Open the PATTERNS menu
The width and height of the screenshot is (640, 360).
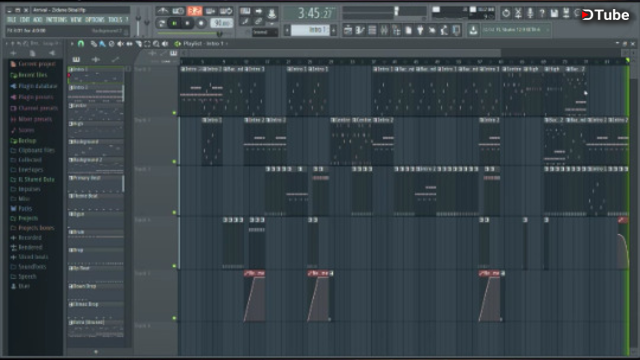(56, 20)
